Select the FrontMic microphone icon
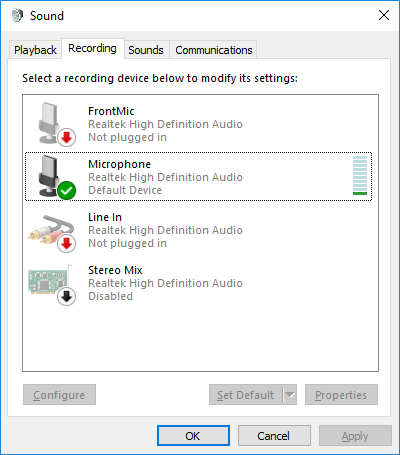Viewport: 400px width, 455px height. (50, 123)
